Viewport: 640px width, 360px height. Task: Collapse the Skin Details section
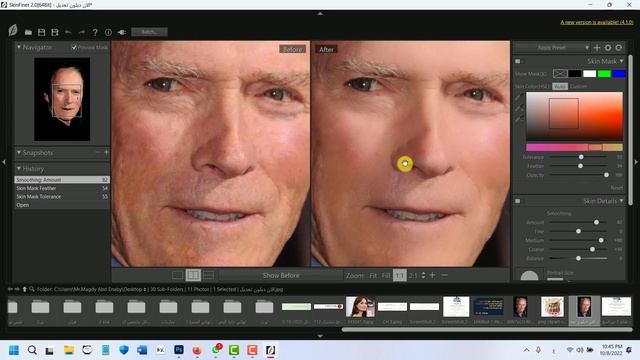point(622,201)
